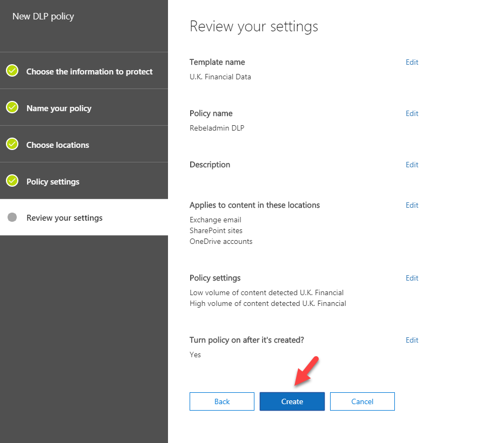
Task: Edit the Template name setting
Action: [412, 62]
